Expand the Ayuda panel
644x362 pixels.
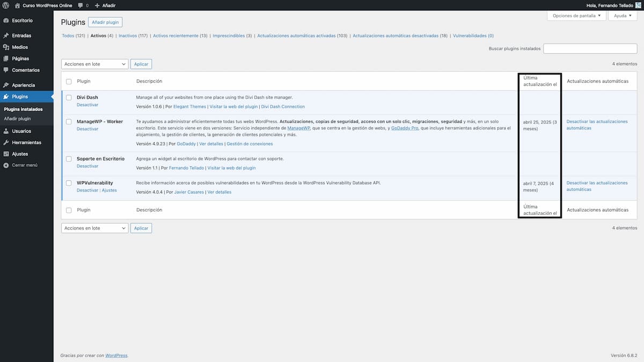tap(623, 16)
